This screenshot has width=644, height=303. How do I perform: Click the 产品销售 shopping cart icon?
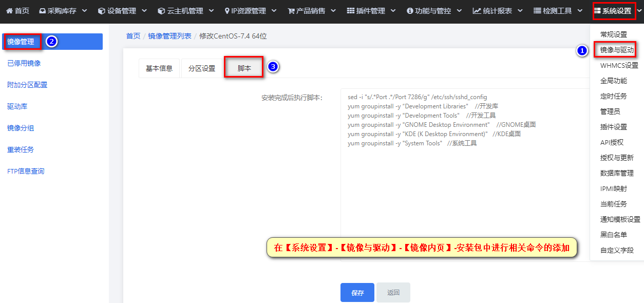(x=291, y=11)
